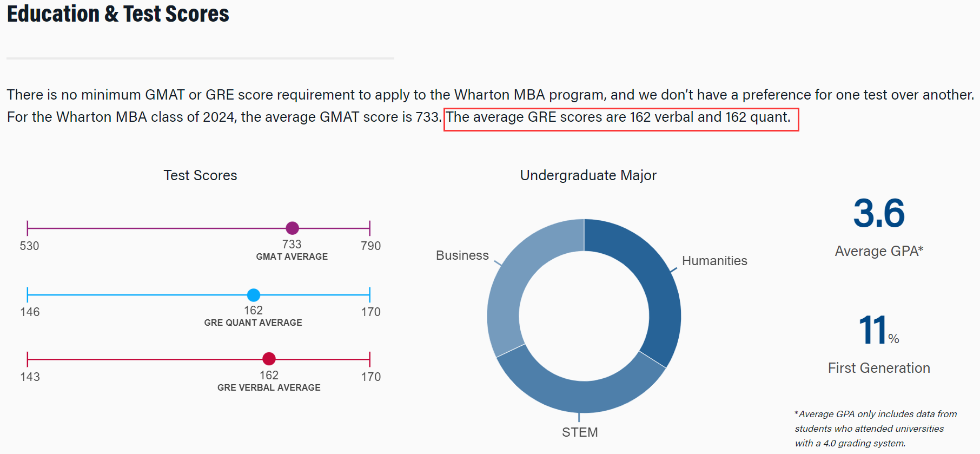Click the 3.6 Average GPA figure
The height and width of the screenshot is (454, 980).
[x=879, y=213]
